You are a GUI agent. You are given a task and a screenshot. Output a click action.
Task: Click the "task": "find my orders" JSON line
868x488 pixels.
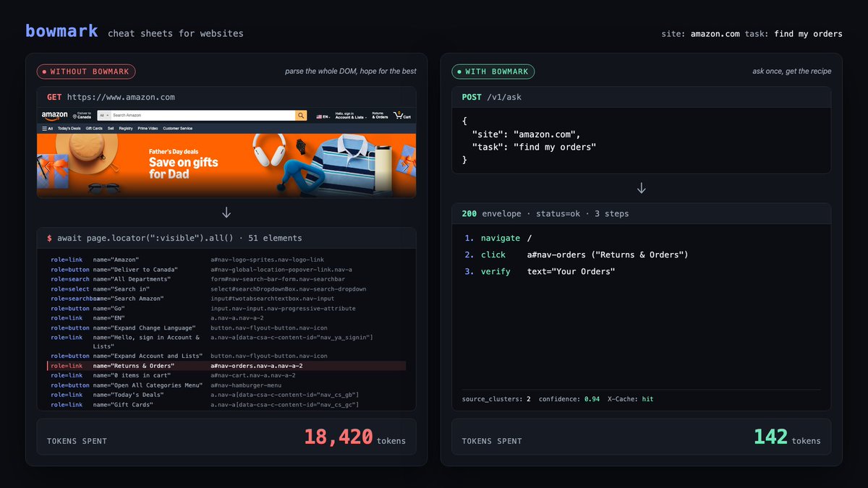coord(534,147)
